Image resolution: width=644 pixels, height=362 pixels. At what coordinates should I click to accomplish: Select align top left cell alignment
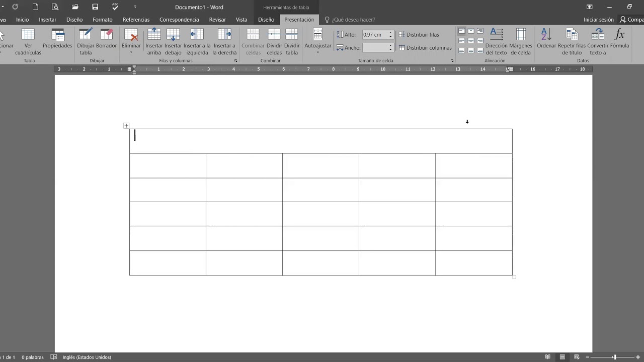pos(462,31)
